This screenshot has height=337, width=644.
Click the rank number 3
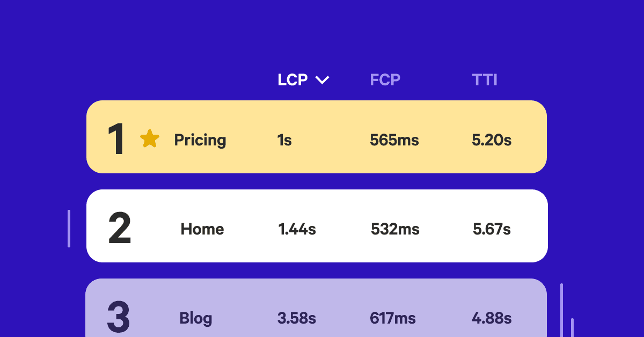119,317
